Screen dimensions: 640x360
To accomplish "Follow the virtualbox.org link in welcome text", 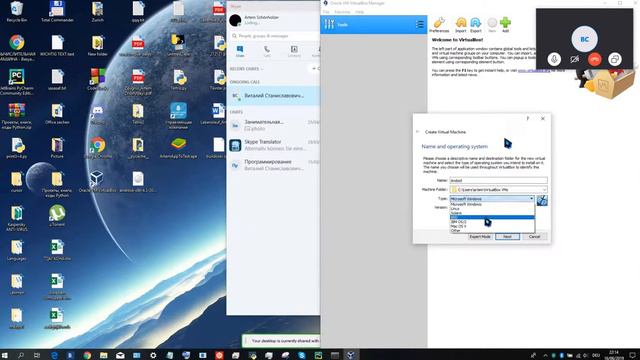I will [x=534, y=71].
